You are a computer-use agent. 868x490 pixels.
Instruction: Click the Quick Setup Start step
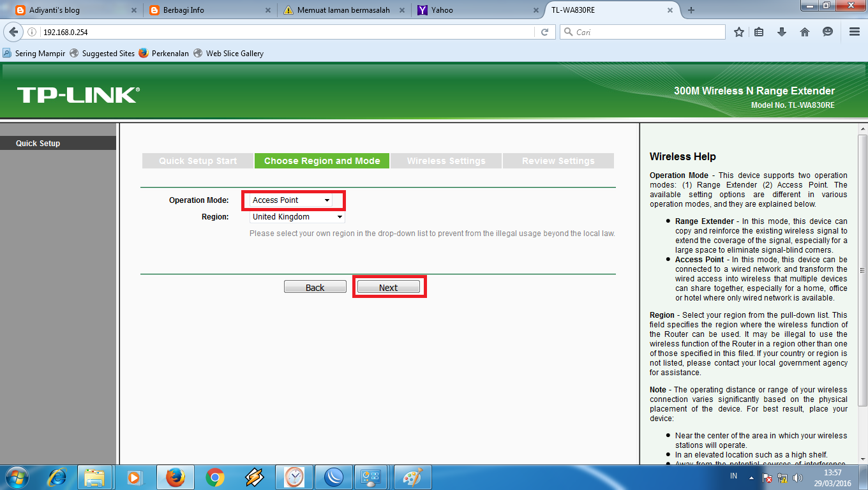tap(198, 161)
